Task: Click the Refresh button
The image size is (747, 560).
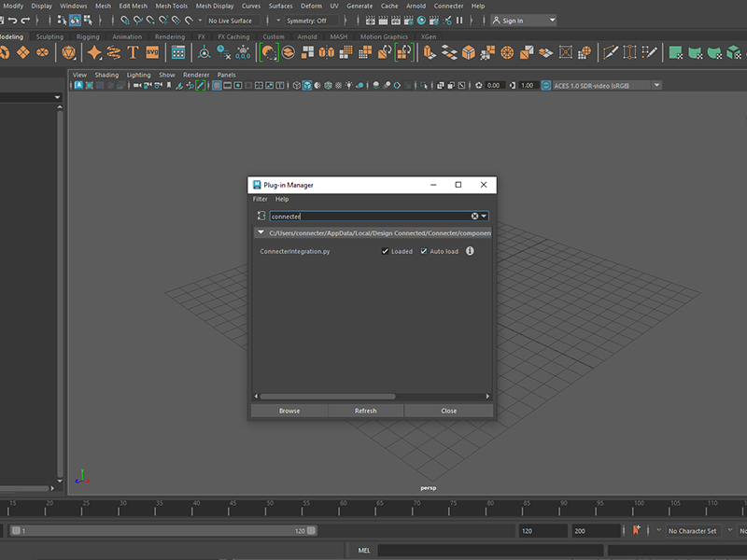Action: [366, 411]
